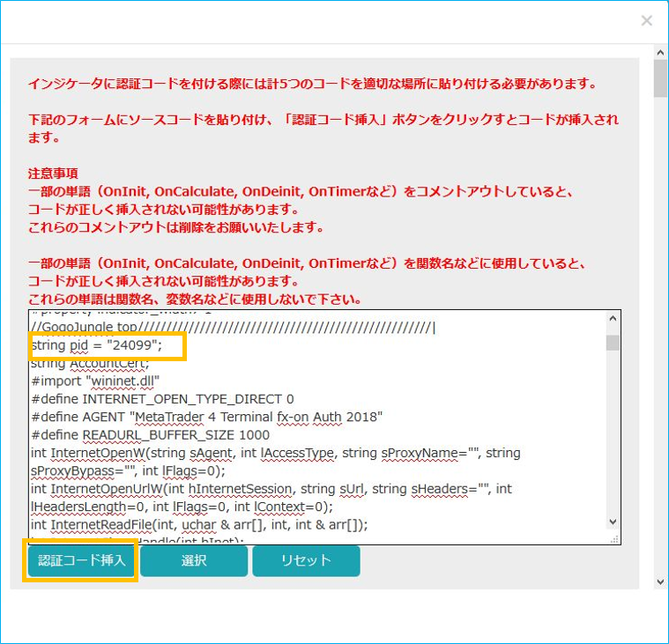Click the 選択 button

click(194, 560)
